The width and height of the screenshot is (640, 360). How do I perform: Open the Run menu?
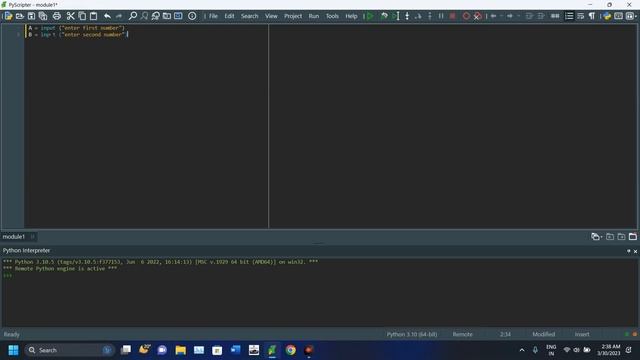[313, 16]
